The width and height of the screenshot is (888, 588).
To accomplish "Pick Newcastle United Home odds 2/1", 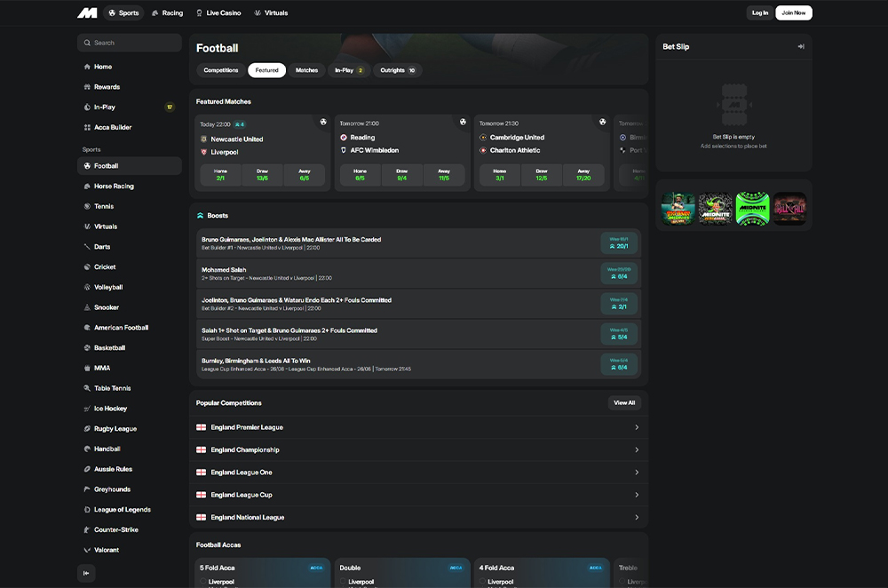I will point(220,175).
